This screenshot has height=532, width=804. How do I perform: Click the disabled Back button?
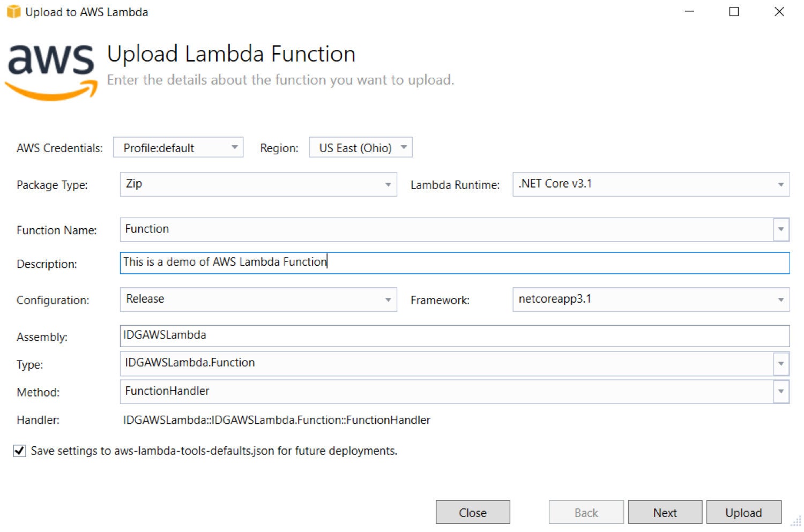[586, 513]
